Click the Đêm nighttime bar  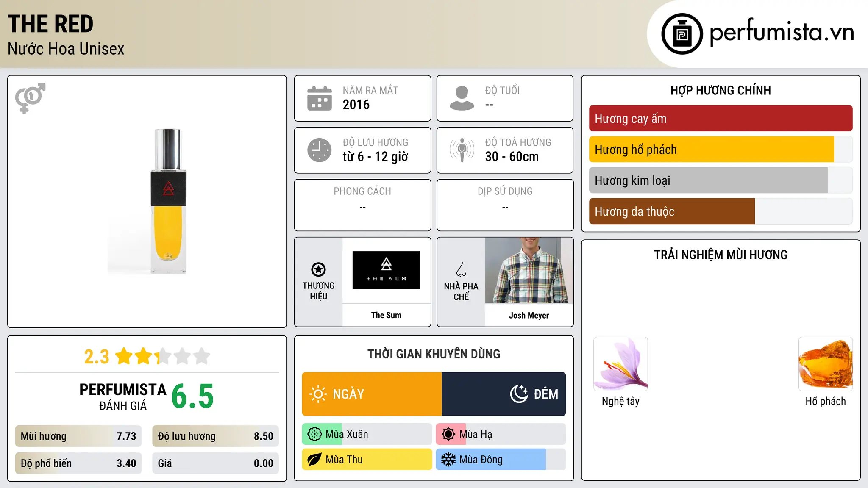pos(504,394)
